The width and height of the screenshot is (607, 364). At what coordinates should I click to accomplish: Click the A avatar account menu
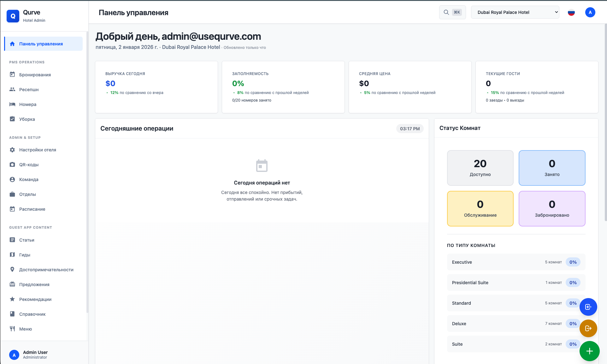pos(590,12)
